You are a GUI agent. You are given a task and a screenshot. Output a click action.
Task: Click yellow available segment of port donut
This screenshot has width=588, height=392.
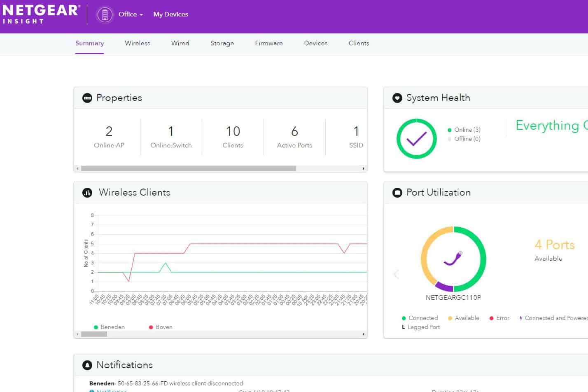[x=424, y=255]
